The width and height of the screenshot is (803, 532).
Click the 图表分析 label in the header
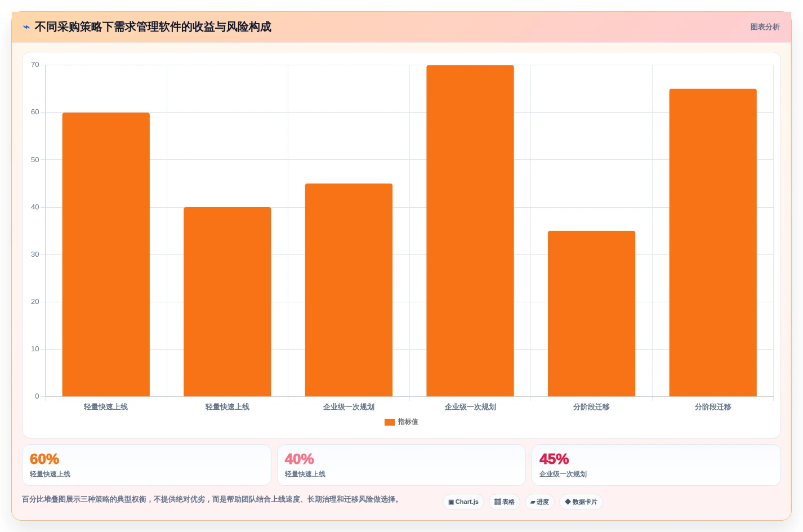coord(765,27)
